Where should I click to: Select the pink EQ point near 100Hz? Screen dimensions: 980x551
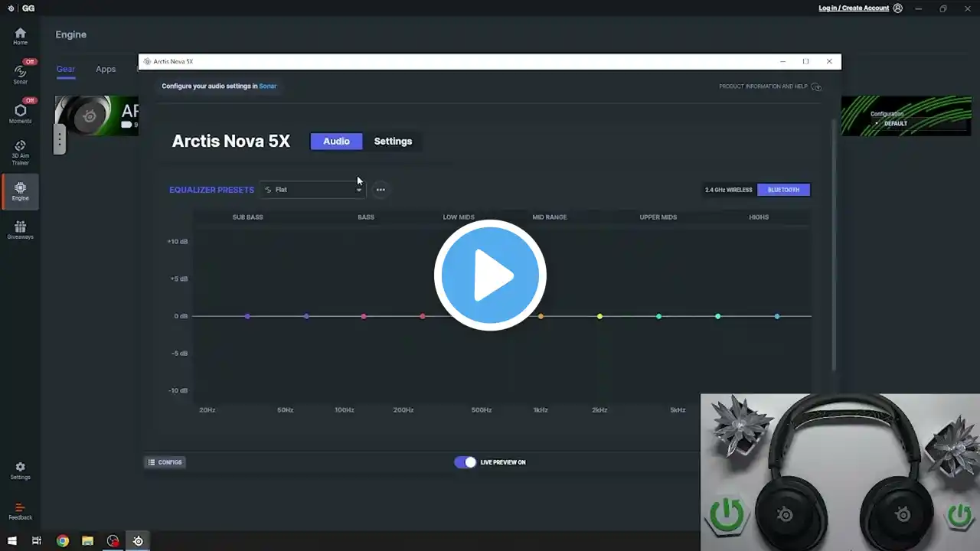click(x=364, y=316)
